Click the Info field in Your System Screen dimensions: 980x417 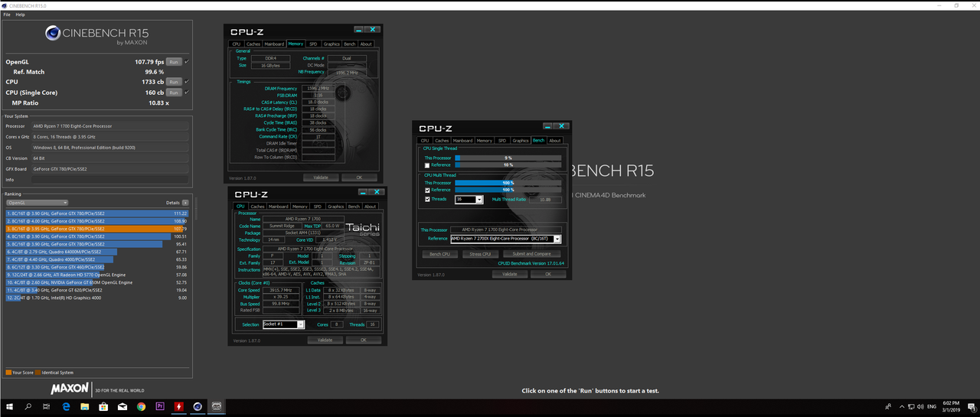[109, 180]
